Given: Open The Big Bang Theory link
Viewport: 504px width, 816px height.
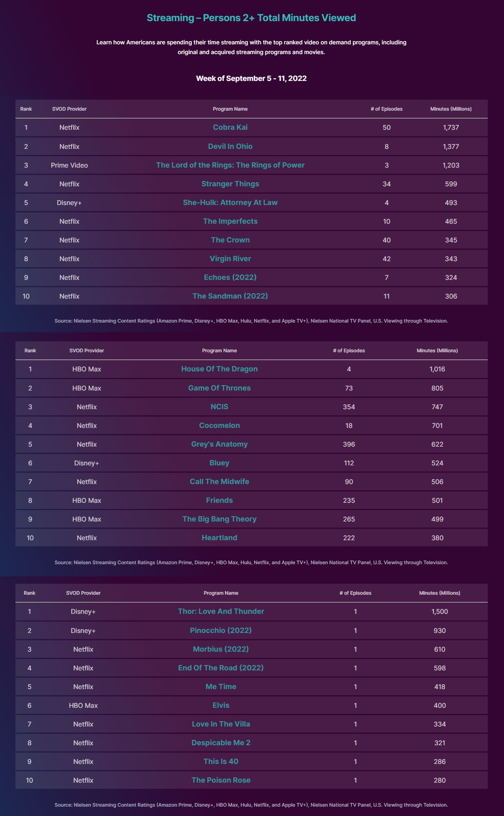Looking at the screenshot, I should [x=219, y=519].
